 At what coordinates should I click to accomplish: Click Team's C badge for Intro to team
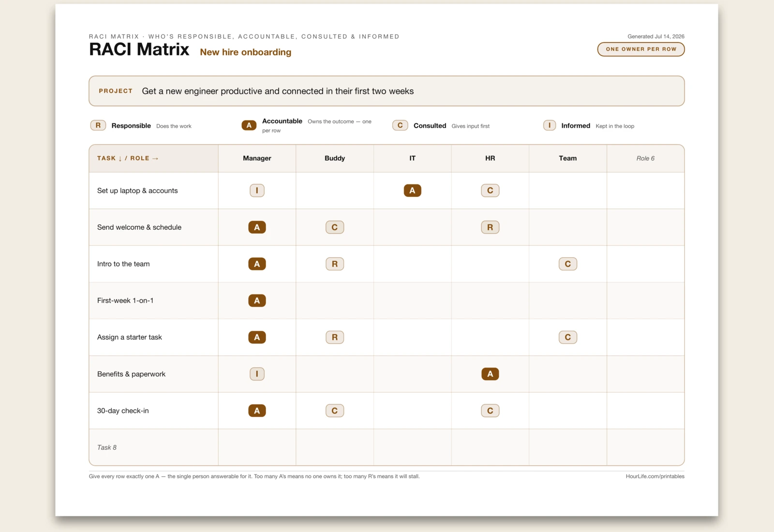[568, 264]
